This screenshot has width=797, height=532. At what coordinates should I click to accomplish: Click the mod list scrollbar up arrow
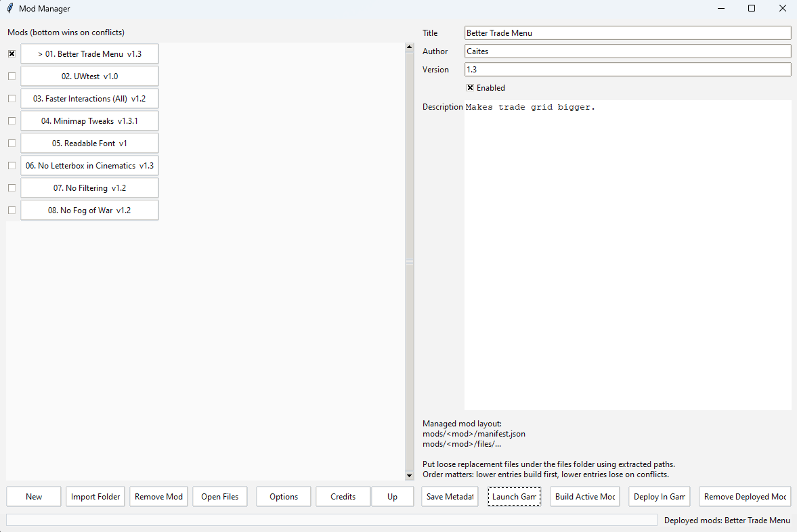click(409, 47)
